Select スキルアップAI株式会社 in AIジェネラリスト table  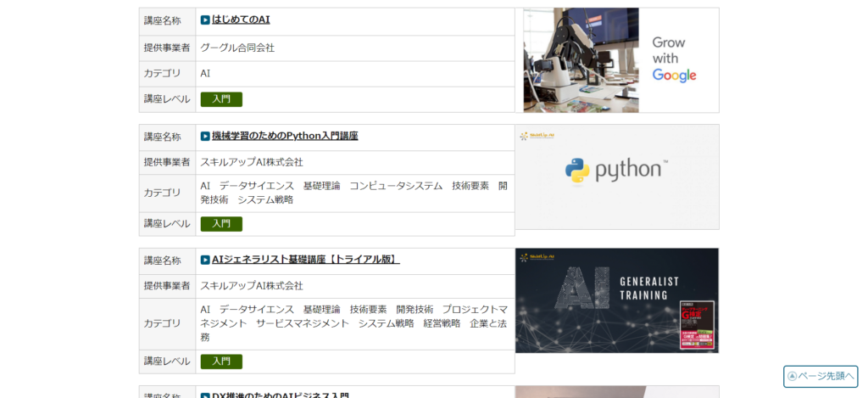[x=252, y=286]
